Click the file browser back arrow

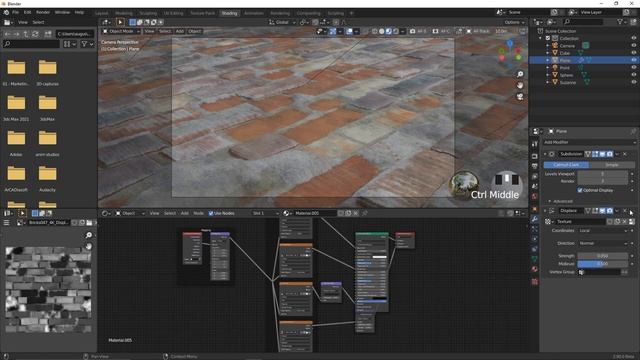tap(7, 34)
